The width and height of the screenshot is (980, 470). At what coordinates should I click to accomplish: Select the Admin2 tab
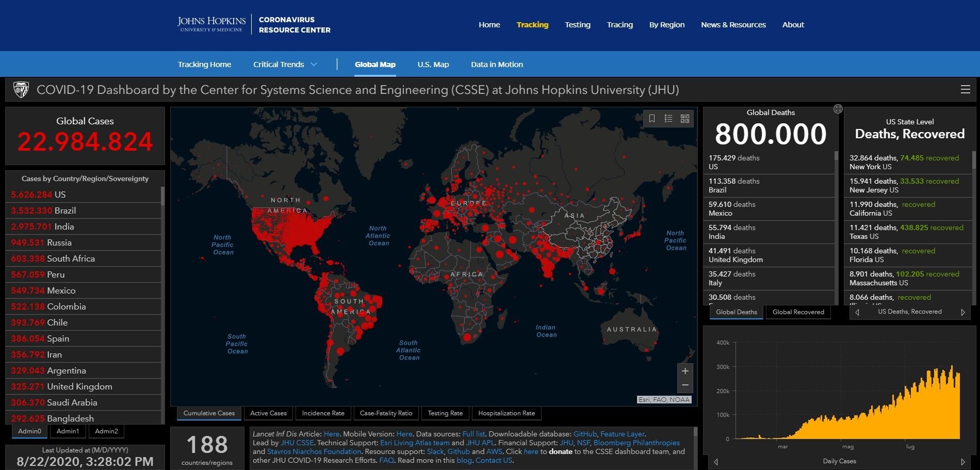pos(106,431)
